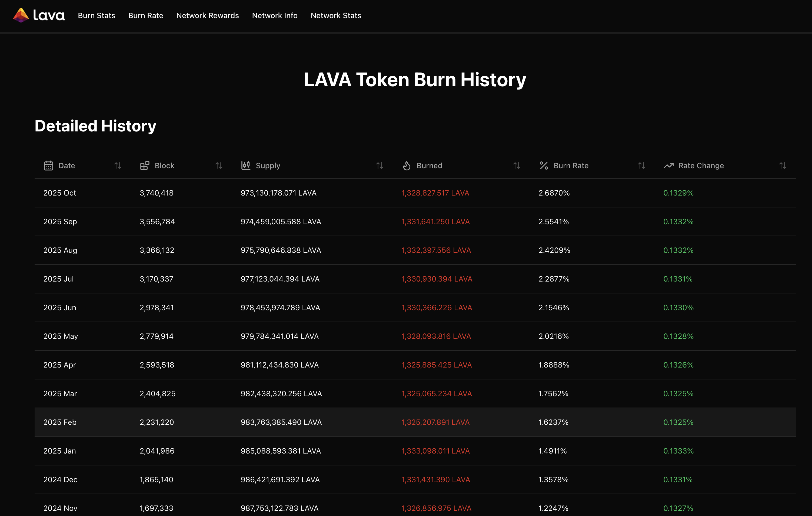Navigate to Network Stats
Screen dimensions: 812x516
(336, 15)
